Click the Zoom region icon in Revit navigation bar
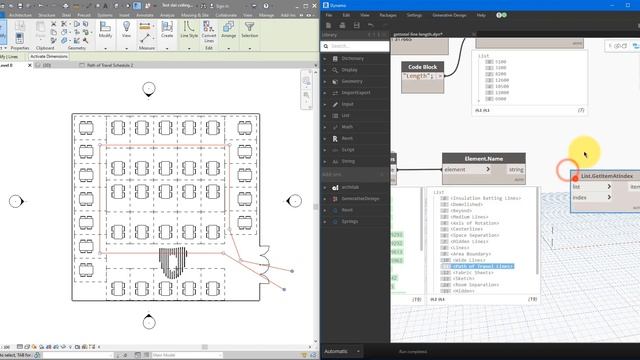This screenshot has width=640, height=360. [x=306, y=96]
